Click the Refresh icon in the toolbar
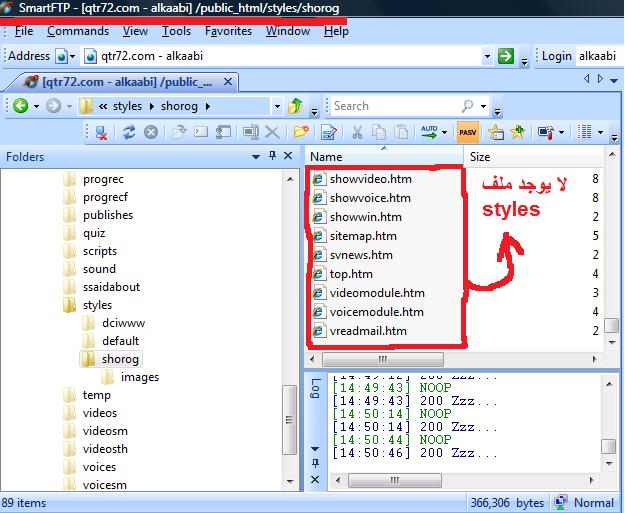The image size is (625, 513). [127, 131]
